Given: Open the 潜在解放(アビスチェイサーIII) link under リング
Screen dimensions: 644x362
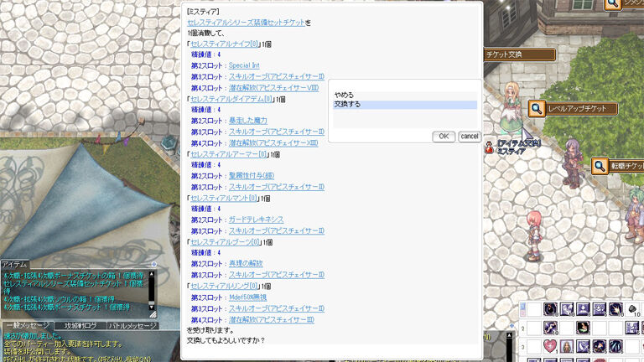Looking at the screenshot, I should tap(272, 320).
